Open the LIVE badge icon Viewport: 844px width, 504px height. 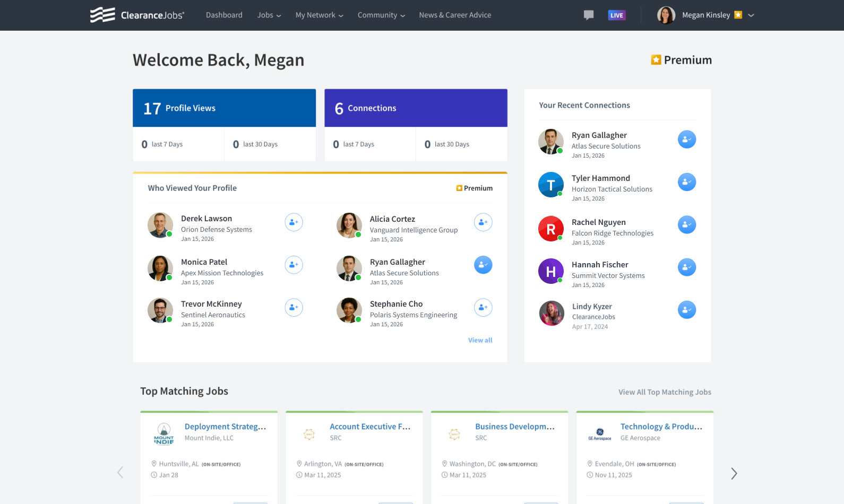pos(617,15)
